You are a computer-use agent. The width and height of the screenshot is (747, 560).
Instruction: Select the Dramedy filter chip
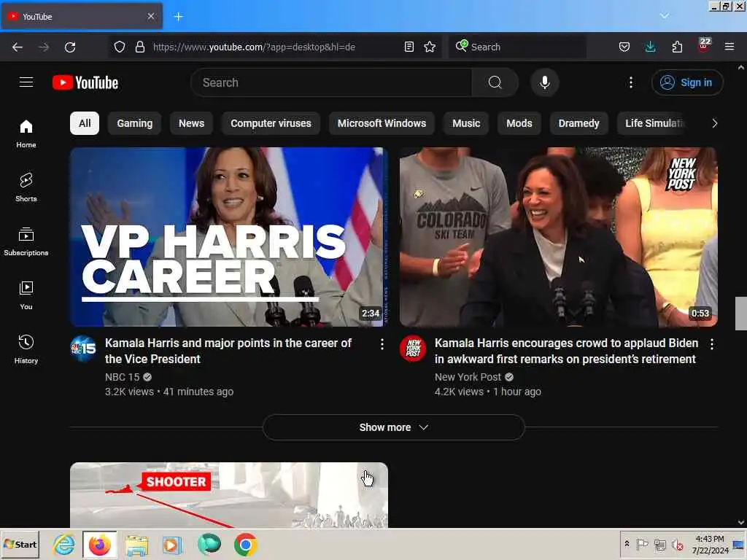click(578, 123)
